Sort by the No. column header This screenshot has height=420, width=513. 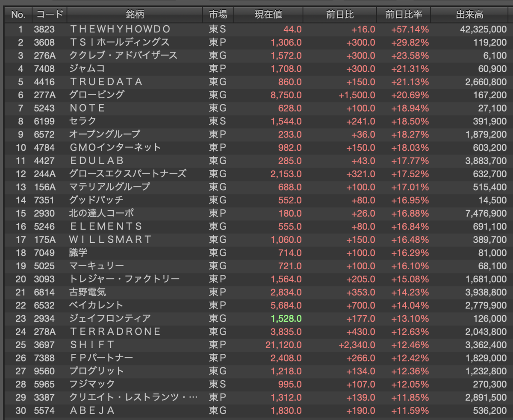tap(18, 15)
